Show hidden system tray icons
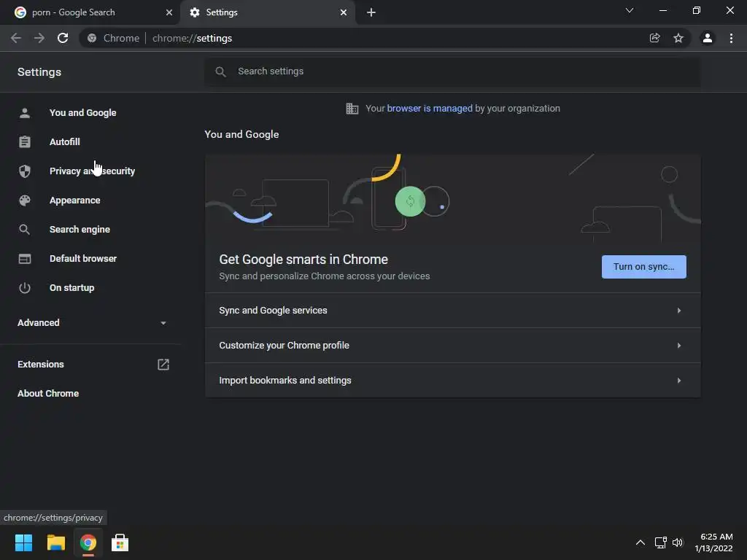The image size is (747, 560). click(640, 542)
